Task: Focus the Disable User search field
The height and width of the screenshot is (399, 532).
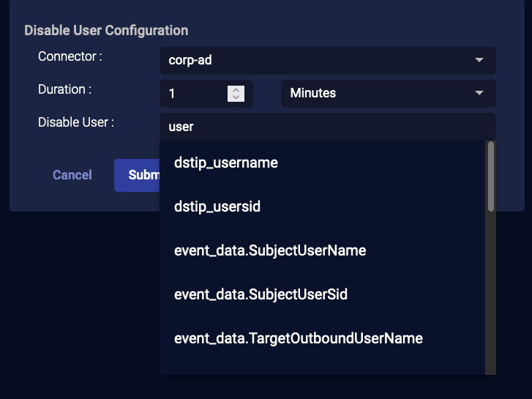Action: (x=322, y=127)
